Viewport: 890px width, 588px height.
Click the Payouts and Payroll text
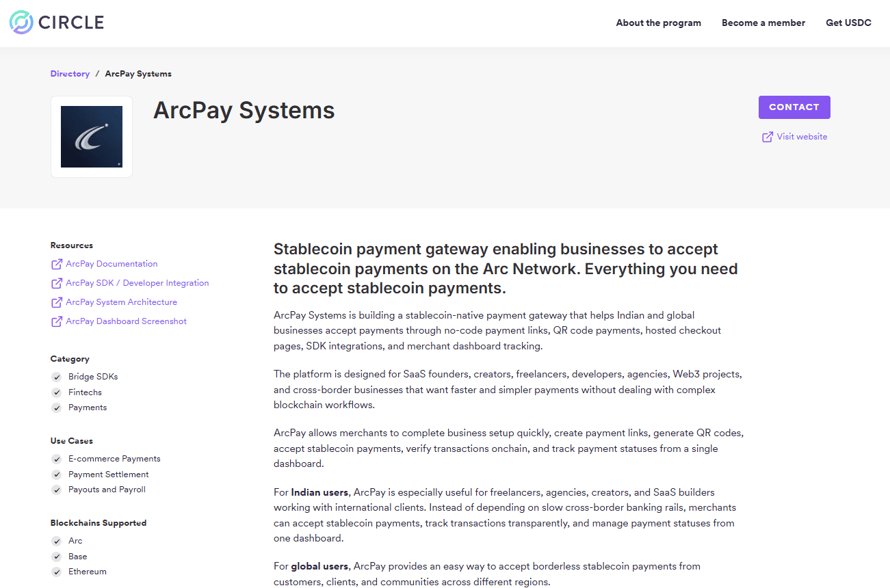coord(107,490)
